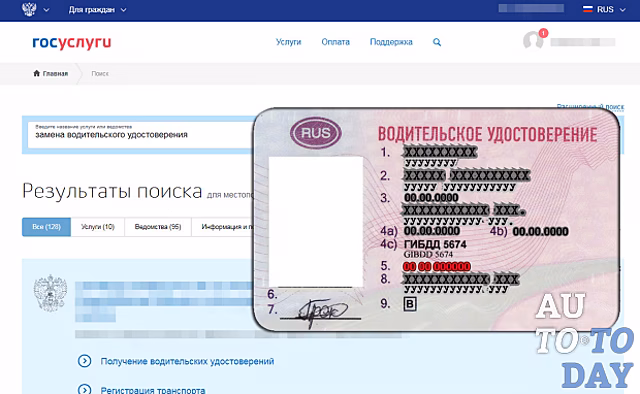Open the user profile avatar

[x=533, y=40]
